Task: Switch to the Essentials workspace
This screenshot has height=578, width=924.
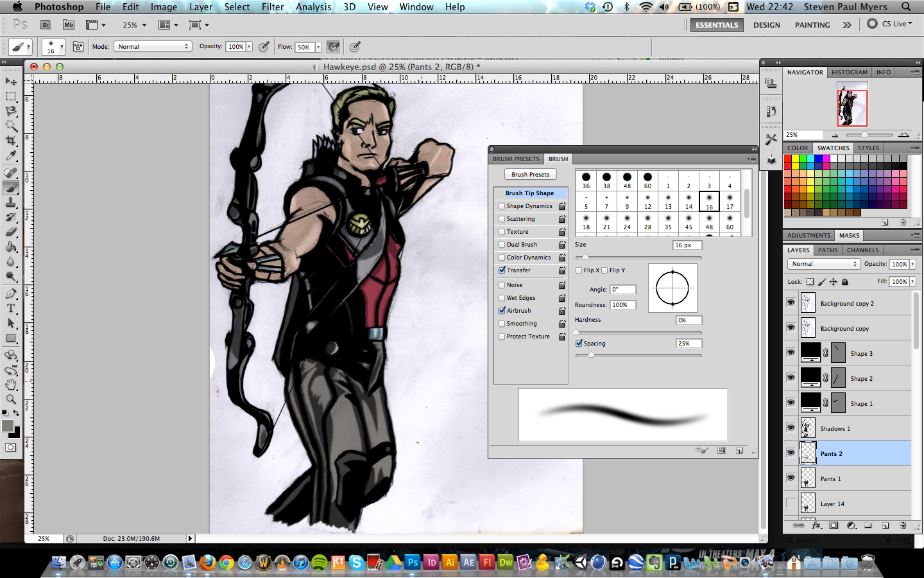Action: (717, 25)
